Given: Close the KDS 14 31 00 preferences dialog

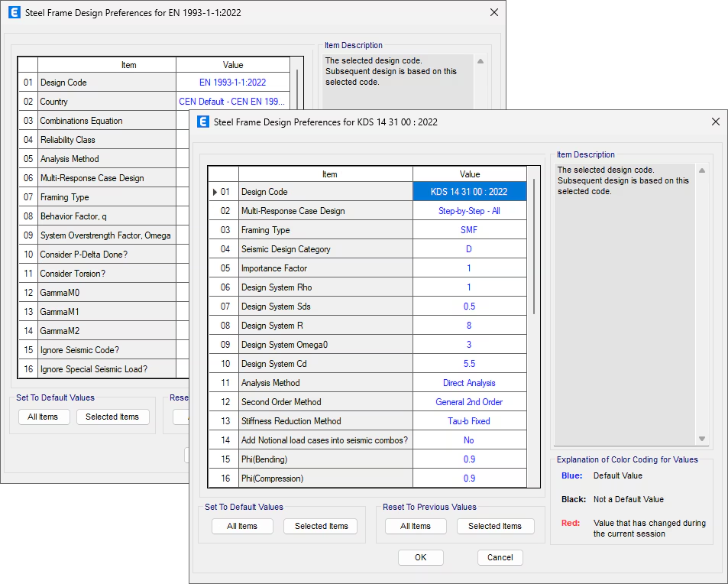Looking at the screenshot, I should pyautogui.click(x=715, y=122).
